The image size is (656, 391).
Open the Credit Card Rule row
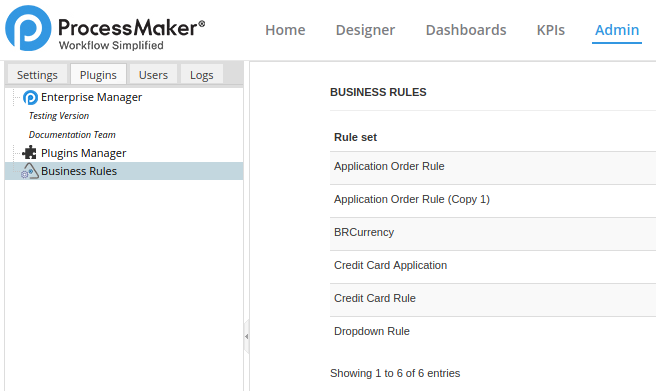tap(493, 300)
